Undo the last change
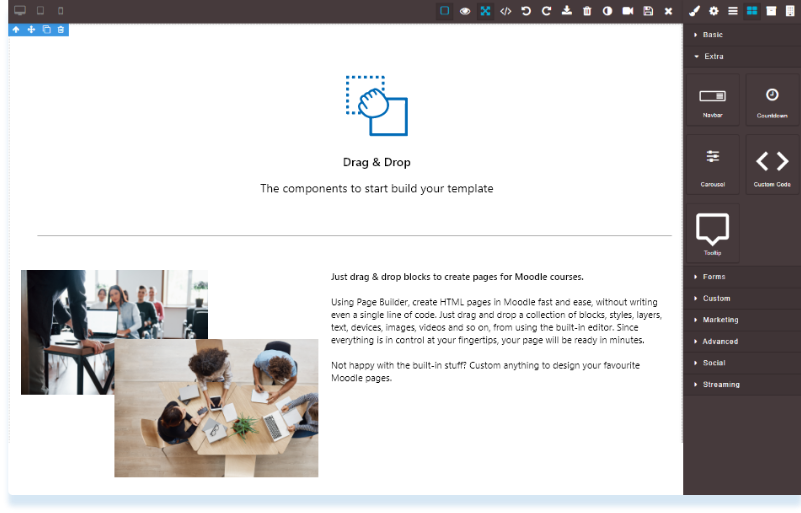This screenshot has width=801, height=513. pos(526,11)
